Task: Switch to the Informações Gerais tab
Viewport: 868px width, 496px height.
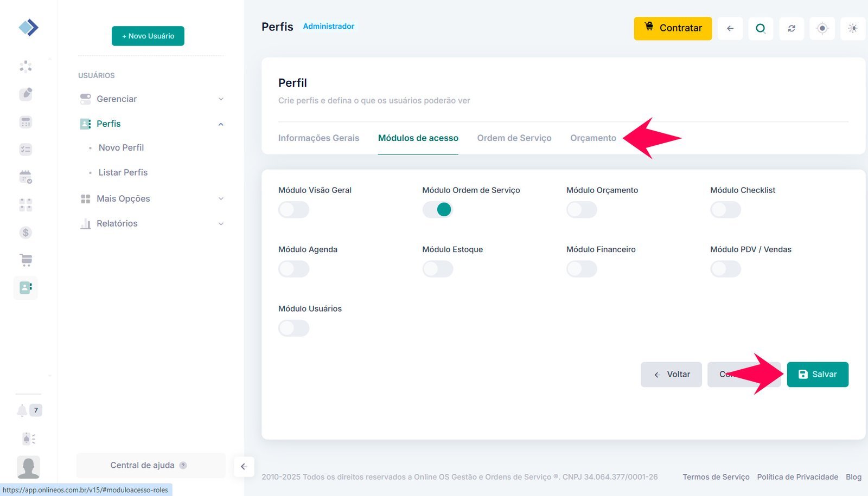Action: [x=318, y=138]
